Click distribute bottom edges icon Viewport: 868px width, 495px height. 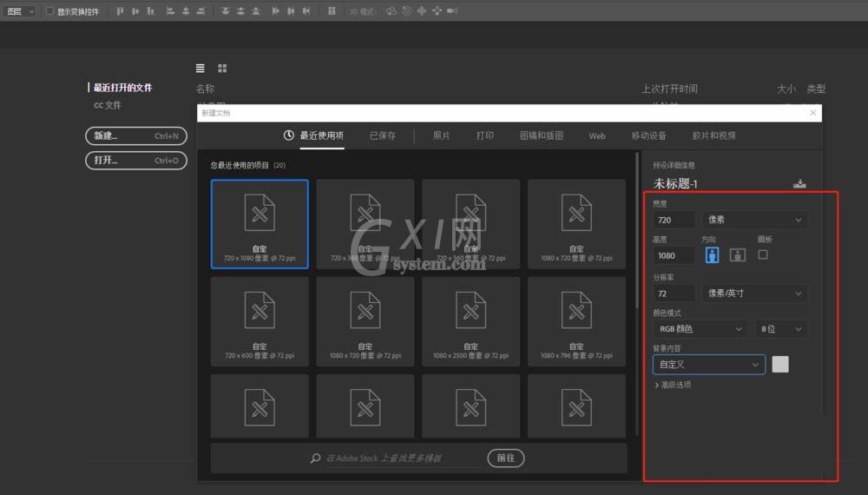[256, 11]
